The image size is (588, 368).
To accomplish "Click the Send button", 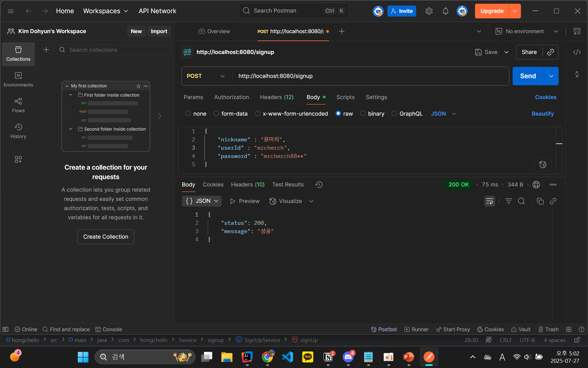I will tap(528, 76).
